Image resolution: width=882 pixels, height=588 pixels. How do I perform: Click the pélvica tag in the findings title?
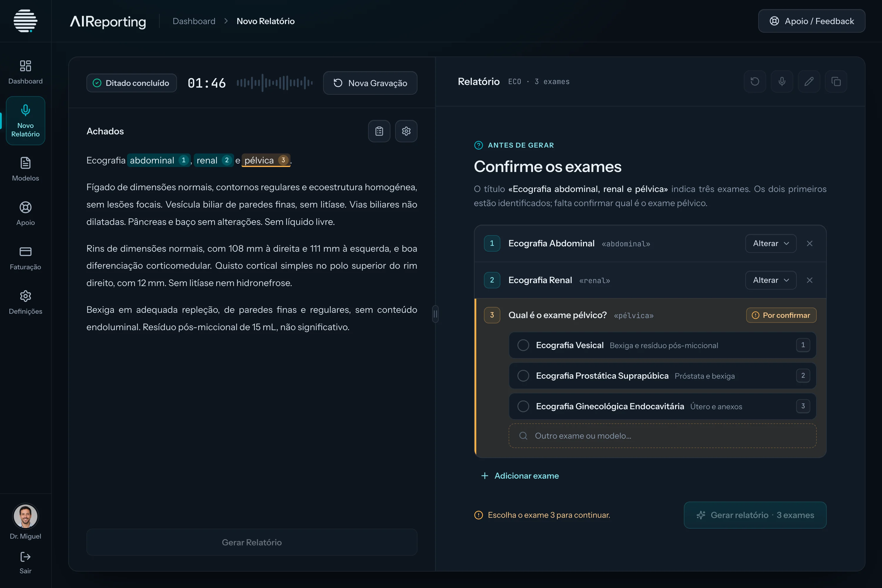click(266, 161)
